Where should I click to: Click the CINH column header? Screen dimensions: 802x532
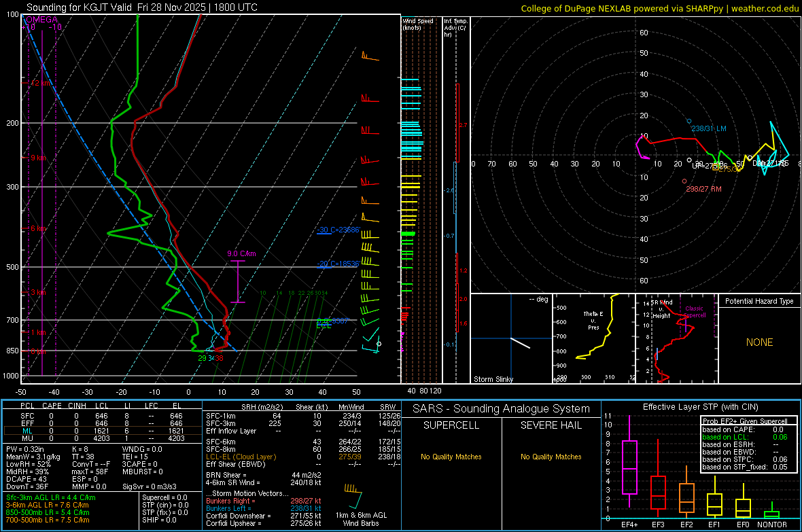[77, 406]
